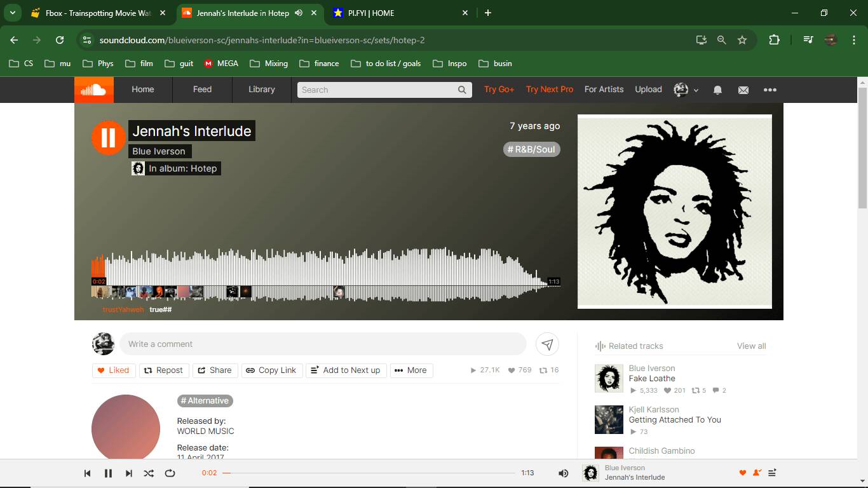Open the zoom magnifier in address bar

click(722, 40)
